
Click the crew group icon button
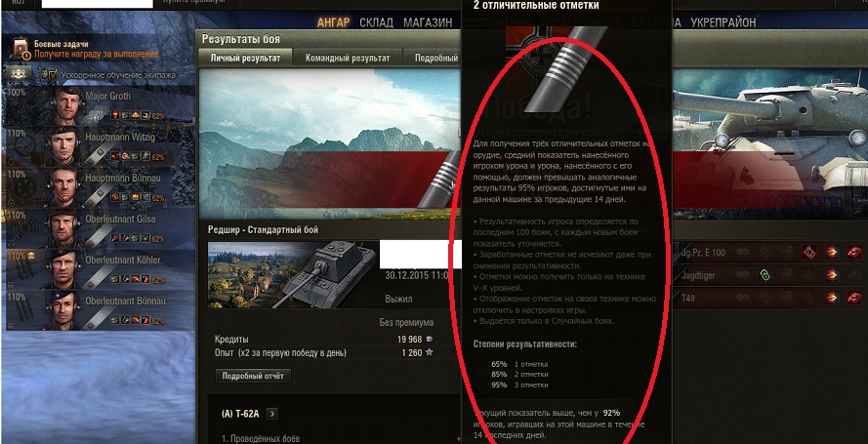[x=19, y=74]
